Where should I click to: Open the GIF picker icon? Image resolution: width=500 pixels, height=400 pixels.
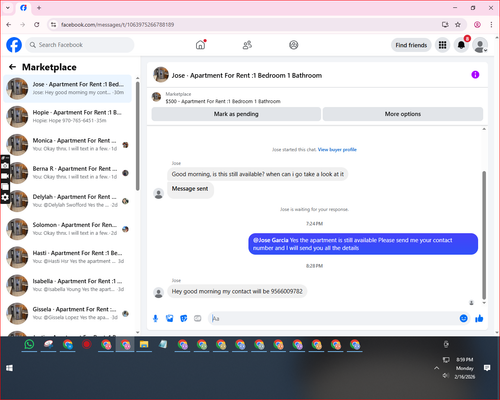[x=198, y=319]
